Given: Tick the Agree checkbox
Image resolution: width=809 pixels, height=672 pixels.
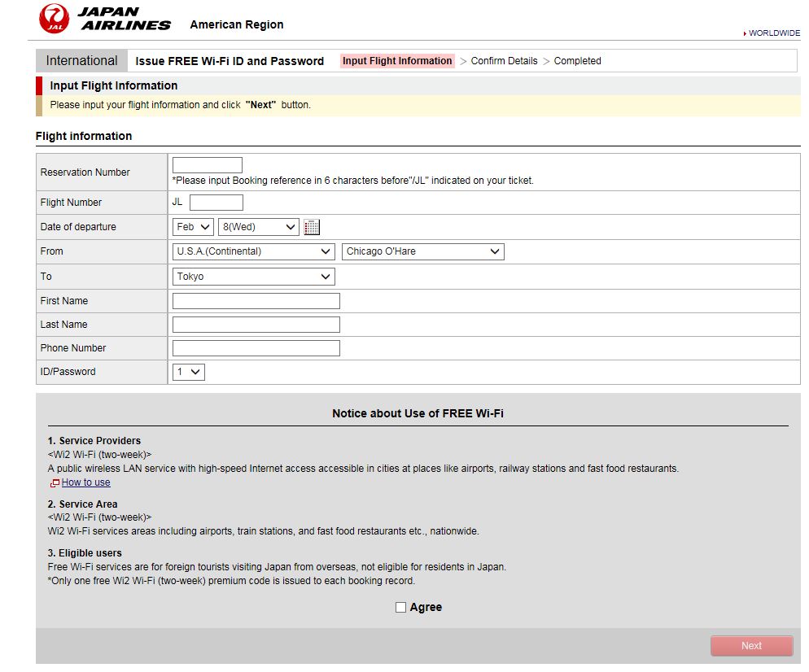Looking at the screenshot, I should (400, 608).
